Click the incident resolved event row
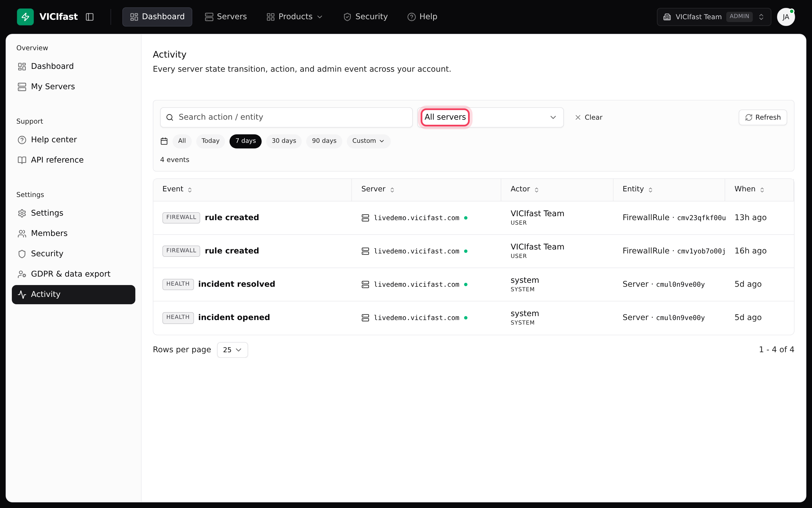This screenshot has height=508, width=812. pos(473,284)
